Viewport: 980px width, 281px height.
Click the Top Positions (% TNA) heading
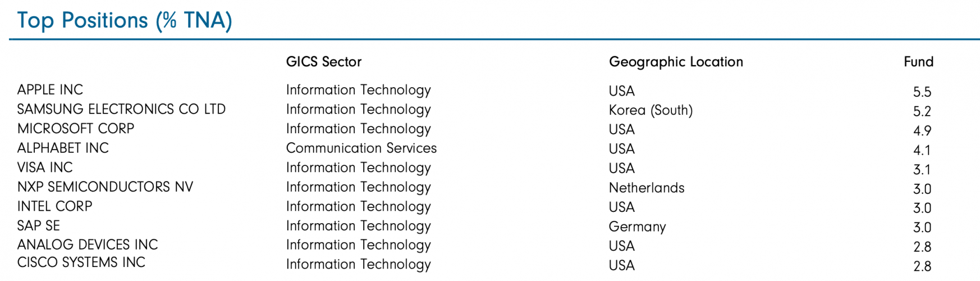click(x=125, y=21)
